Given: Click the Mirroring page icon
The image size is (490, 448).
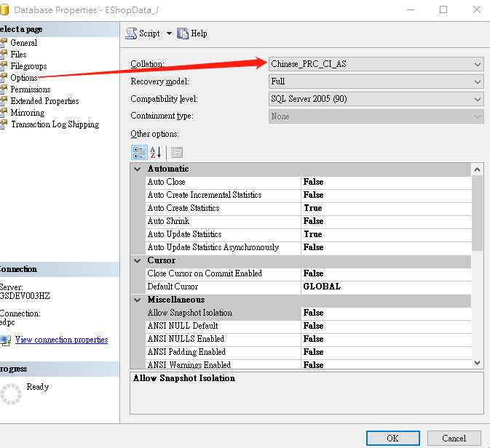Looking at the screenshot, I should 4,112.
